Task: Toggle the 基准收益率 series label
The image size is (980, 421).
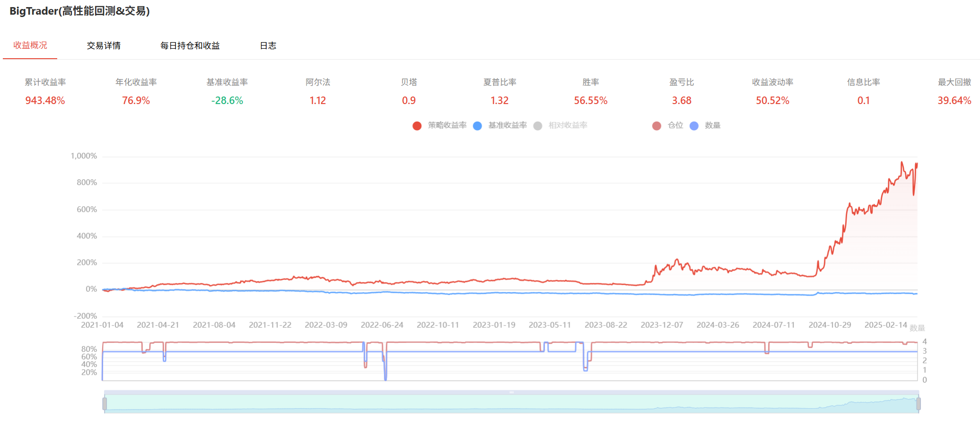Action: (507, 125)
